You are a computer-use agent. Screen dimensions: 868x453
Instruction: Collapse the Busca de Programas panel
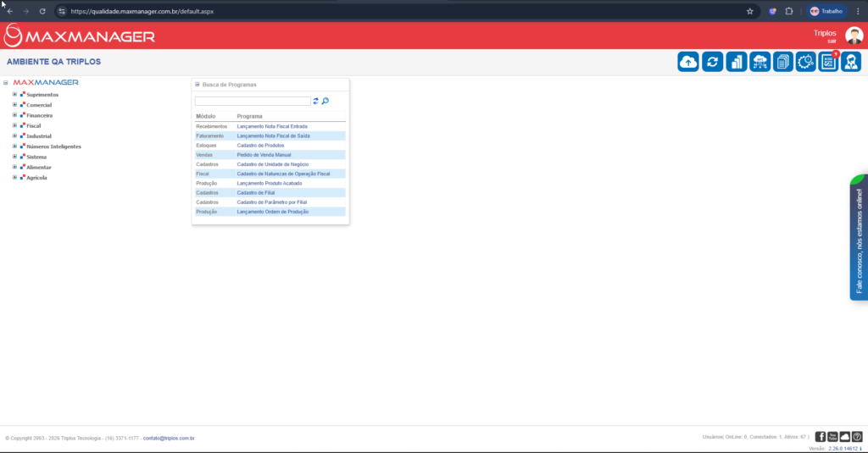click(x=198, y=85)
